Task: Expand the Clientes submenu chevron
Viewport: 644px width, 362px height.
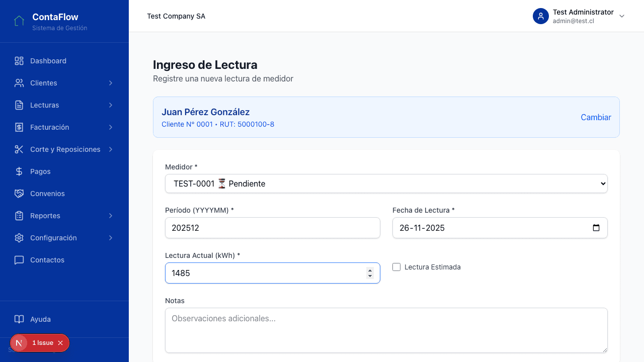Action: [x=111, y=83]
